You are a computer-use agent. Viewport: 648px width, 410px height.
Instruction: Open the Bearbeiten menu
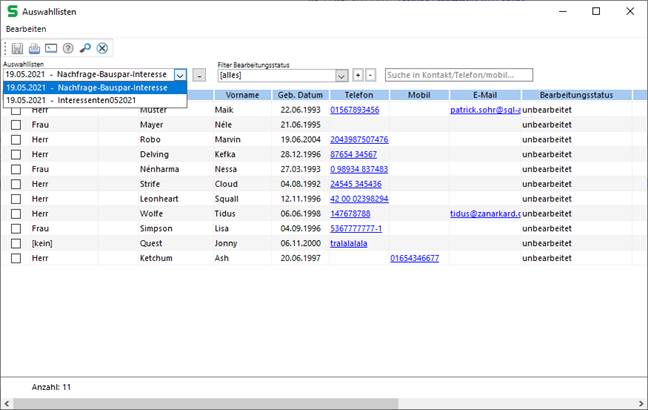pos(26,29)
